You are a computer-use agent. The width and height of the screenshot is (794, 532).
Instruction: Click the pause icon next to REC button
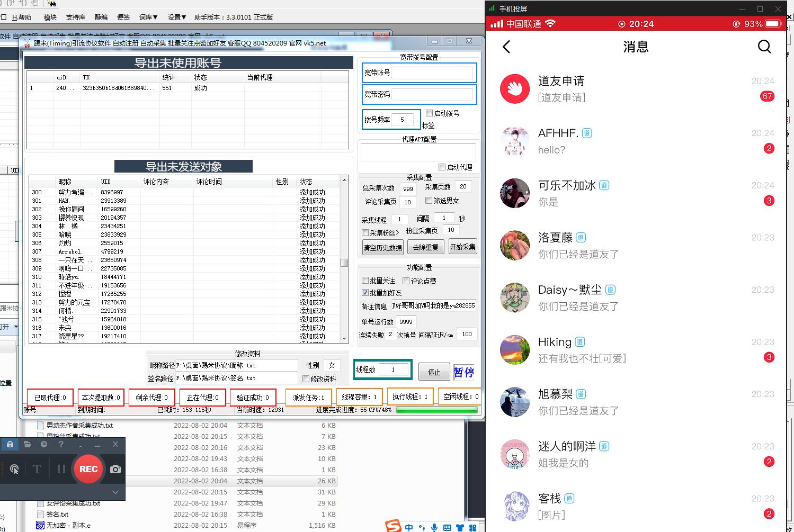[x=61, y=469]
